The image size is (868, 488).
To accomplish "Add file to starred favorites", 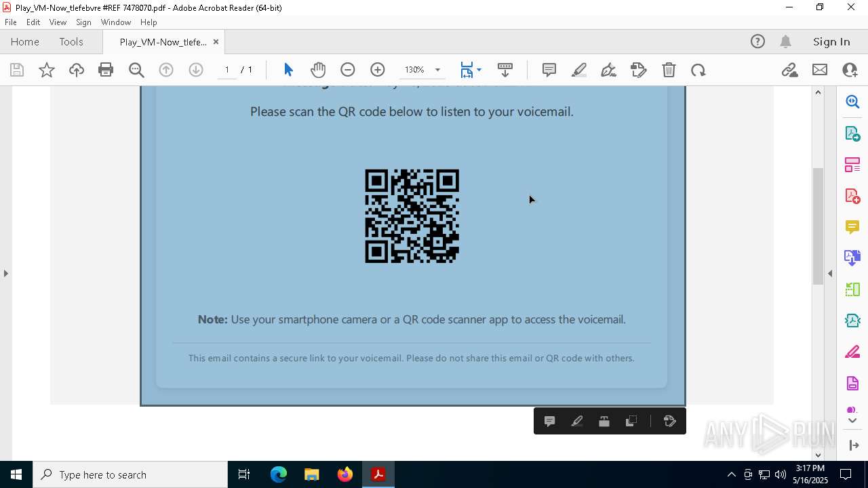I will [x=47, y=70].
